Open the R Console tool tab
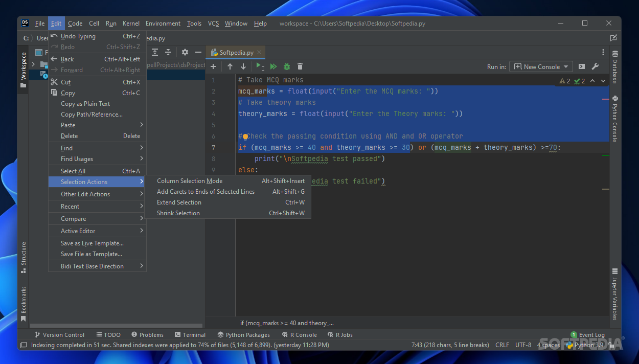The width and height of the screenshot is (639, 364). (300, 335)
